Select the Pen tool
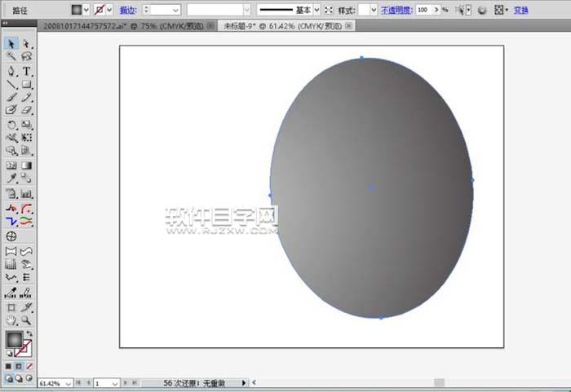This screenshot has width=571, height=392. point(11,71)
